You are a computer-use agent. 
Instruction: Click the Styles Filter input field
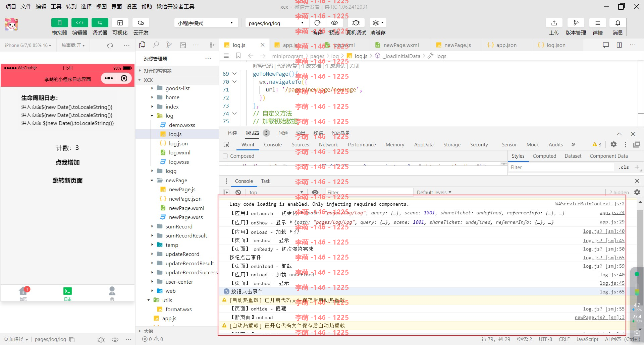562,167
